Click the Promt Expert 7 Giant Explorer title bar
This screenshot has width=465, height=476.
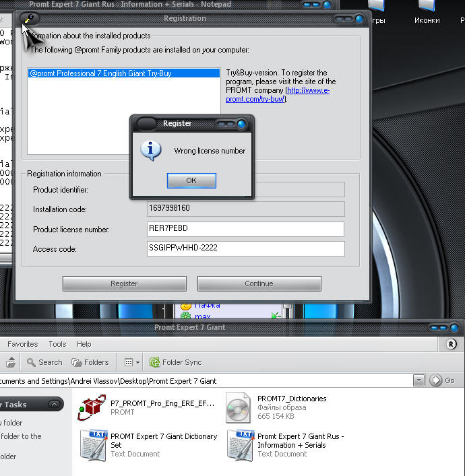pos(190,327)
